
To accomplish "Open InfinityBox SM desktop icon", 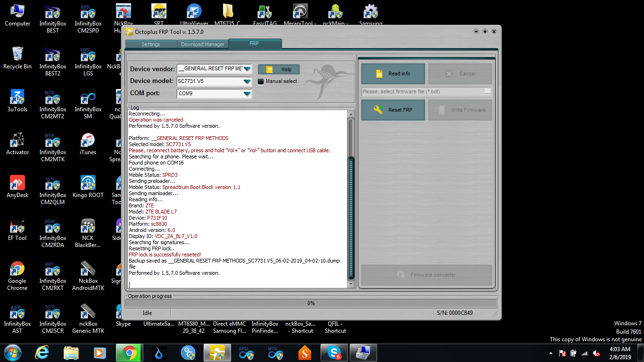I will (x=88, y=104).
